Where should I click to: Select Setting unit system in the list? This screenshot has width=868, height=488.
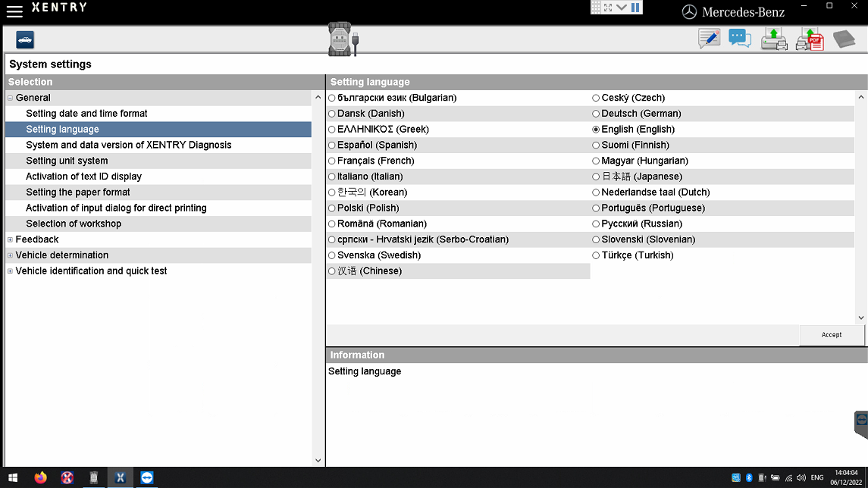pos(67,161)
